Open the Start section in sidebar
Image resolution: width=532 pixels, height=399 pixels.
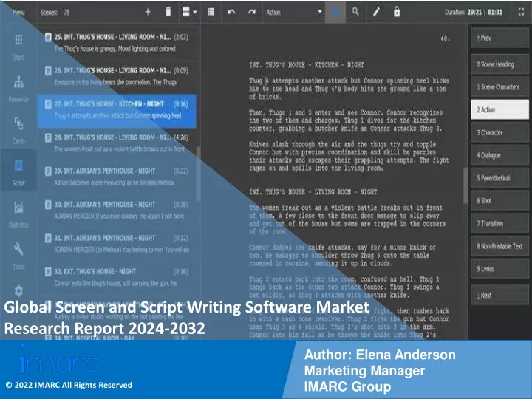(x=18, y=47)
